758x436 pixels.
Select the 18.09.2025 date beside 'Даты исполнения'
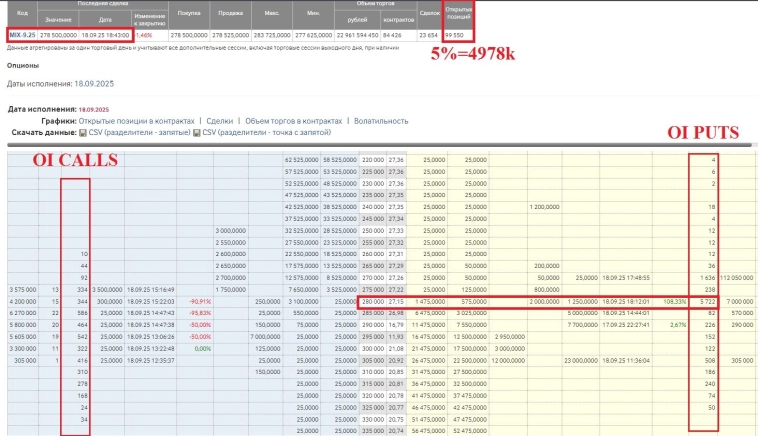[x=94, y=84]
